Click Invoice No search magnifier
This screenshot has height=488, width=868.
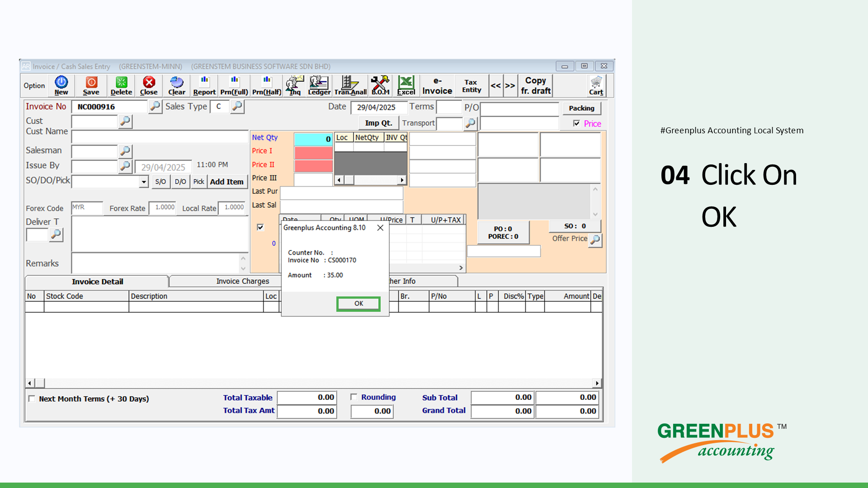[155, 107]
